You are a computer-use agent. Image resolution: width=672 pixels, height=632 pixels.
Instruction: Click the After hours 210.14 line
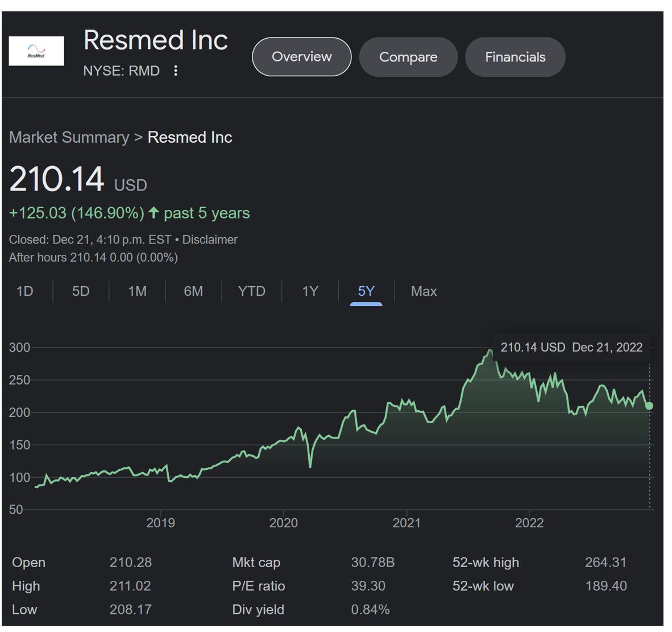(x=93, y=257)
